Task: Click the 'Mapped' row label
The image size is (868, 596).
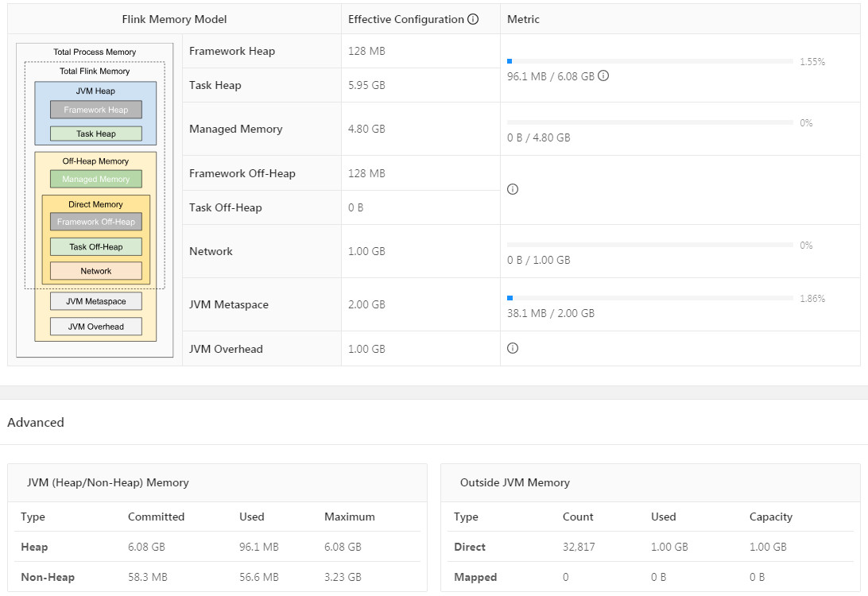Action: [475, 577]
